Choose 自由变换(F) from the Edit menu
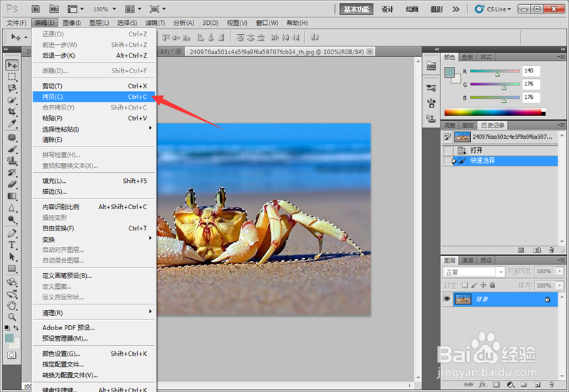The image size is (569, 392). pyautogui.click(x=94, y=228)
